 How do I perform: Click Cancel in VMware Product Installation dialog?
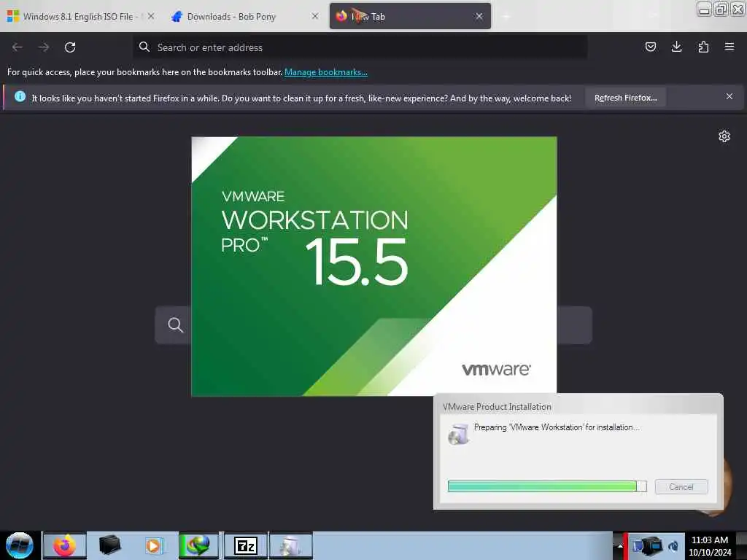click(x=681, y=486)
